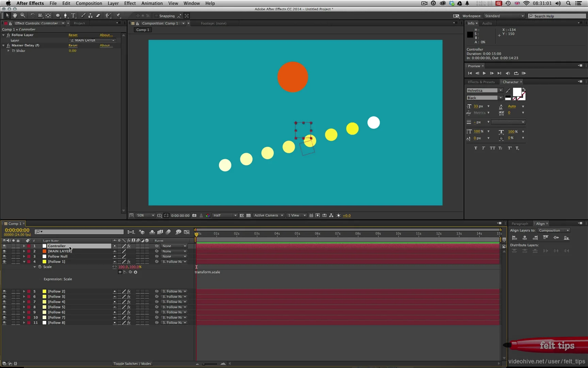
Task: Select the Camera tool in the toolbar
Action: (x=40, y=15)
